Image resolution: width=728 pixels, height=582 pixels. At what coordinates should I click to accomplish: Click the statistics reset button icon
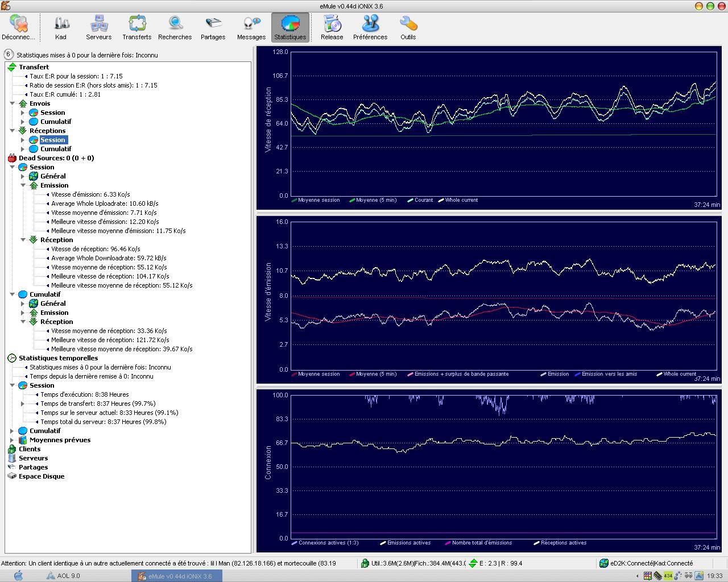[x=9, y=55]
